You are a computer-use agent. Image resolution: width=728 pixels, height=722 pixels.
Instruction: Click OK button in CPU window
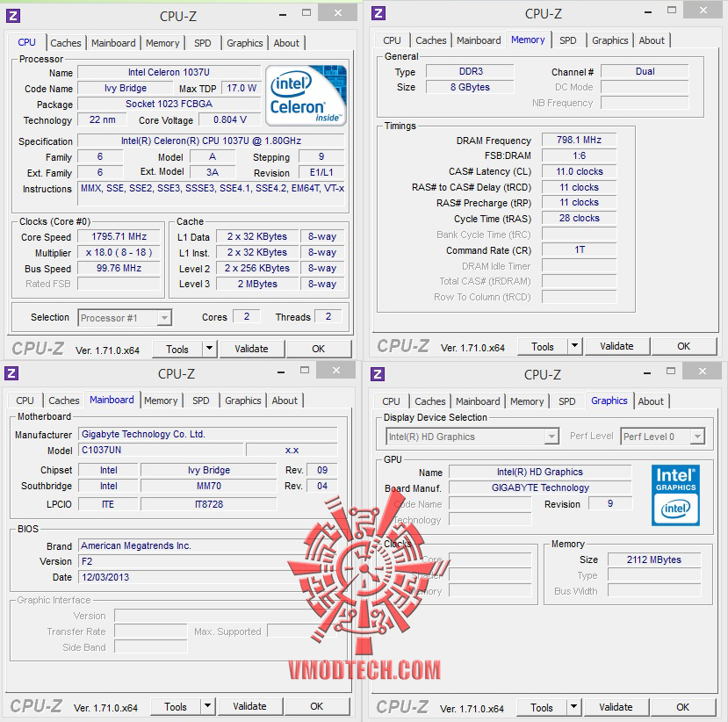[x=319, y=349]
